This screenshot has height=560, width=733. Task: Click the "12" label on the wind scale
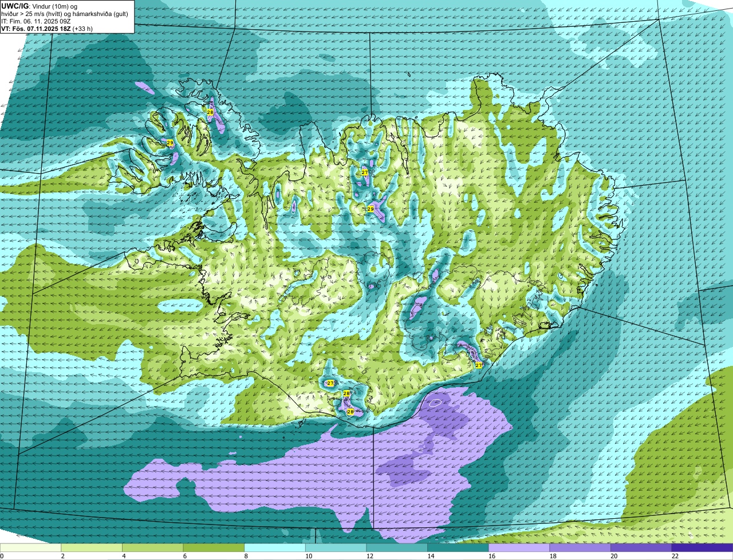pyautogui.click(x=369, y=556)
